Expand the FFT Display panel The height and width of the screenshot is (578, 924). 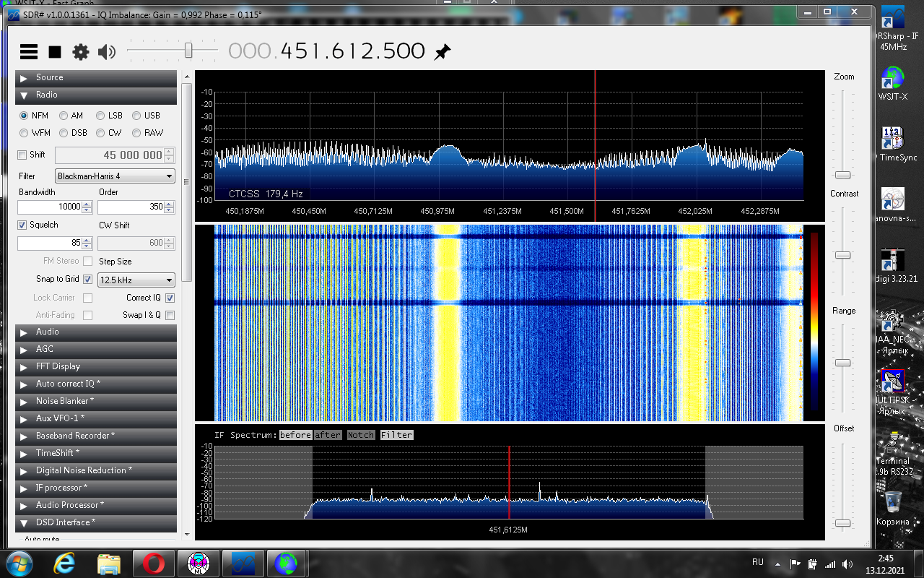96,366
